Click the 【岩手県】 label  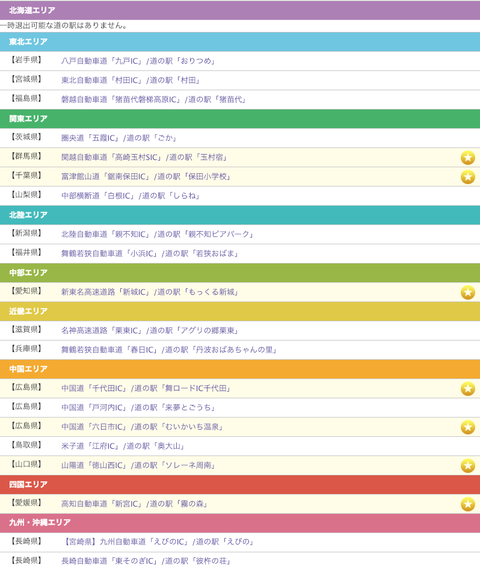(26, 60)
